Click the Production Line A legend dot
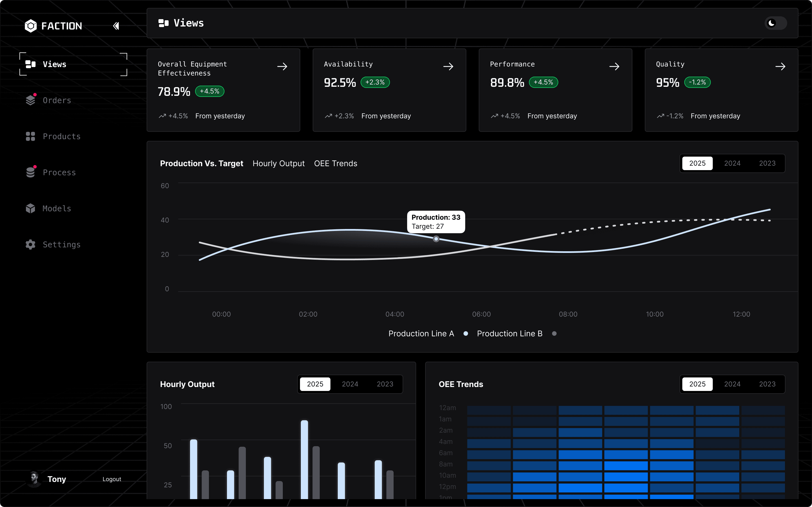This screenshot has height=507, width=812. coord(466,333)
